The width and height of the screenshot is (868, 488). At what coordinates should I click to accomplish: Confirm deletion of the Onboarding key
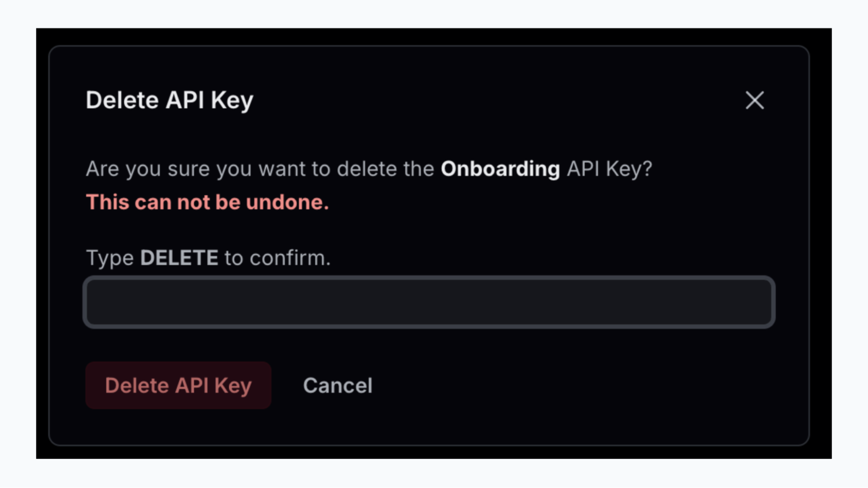point(178,385)
